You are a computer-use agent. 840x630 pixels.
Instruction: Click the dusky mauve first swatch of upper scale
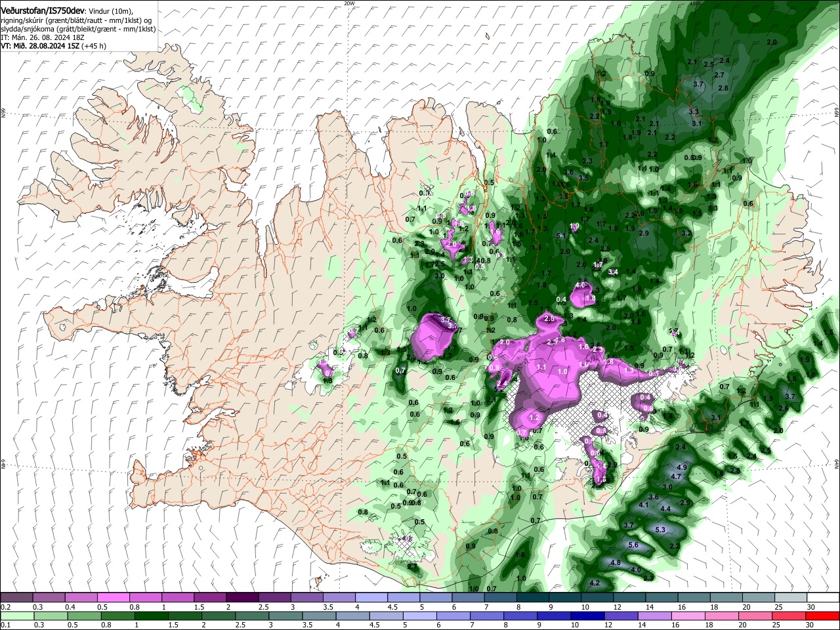[16, 597]
